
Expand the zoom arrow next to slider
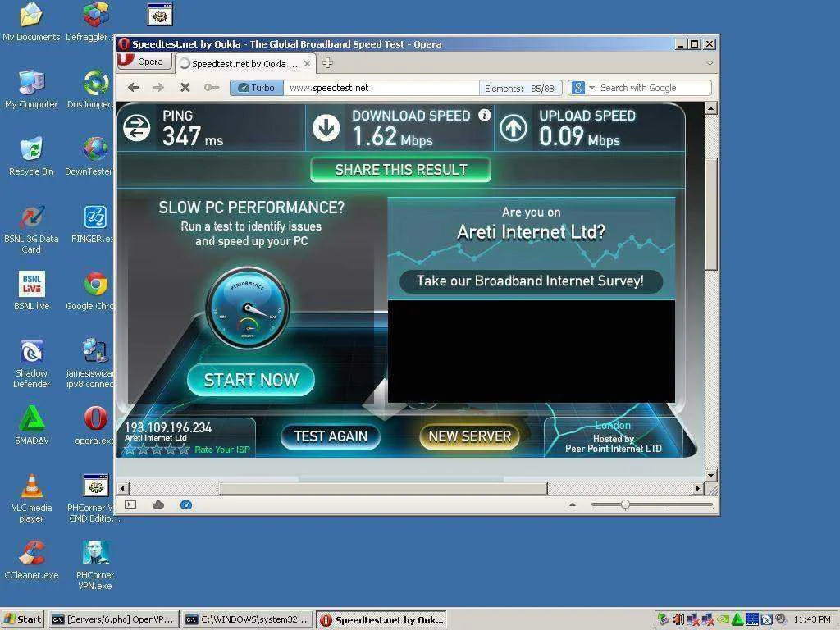pos(572,504)
